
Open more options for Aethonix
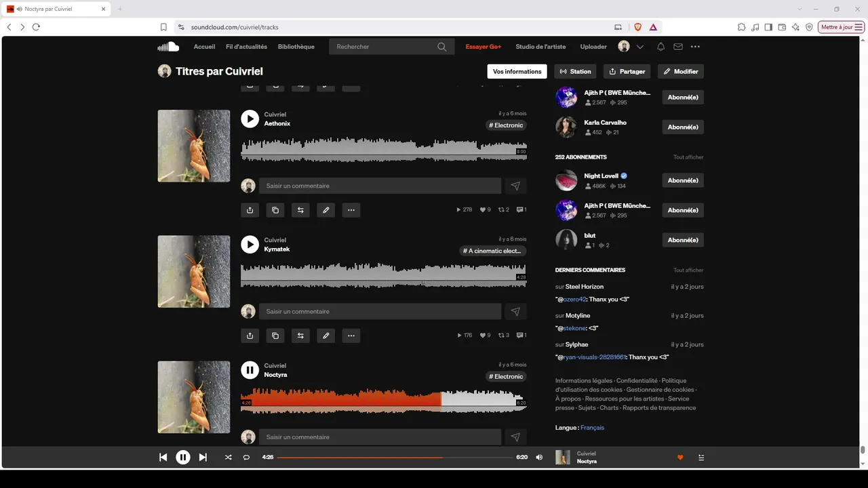pyautogui.click(x=351, y=210)
